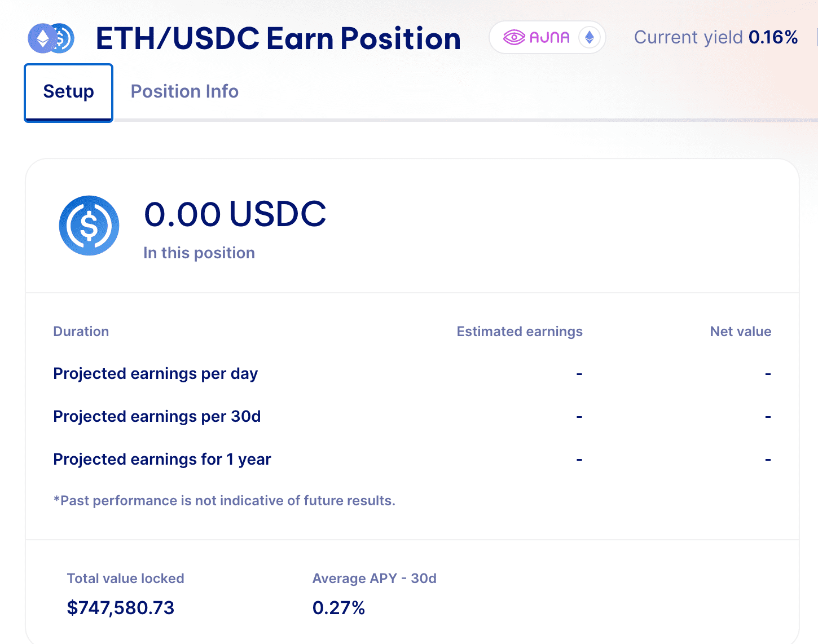Select the 0.00 USDC balance amount
This screenshot has height=644, width=818.
click(x=235, y=214)
